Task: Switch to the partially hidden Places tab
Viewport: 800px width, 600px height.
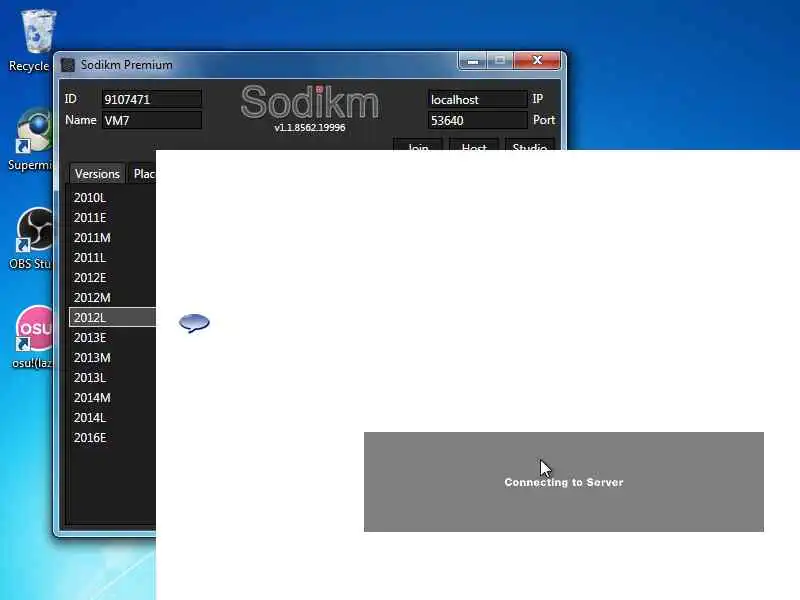Action: click(142, 174)
